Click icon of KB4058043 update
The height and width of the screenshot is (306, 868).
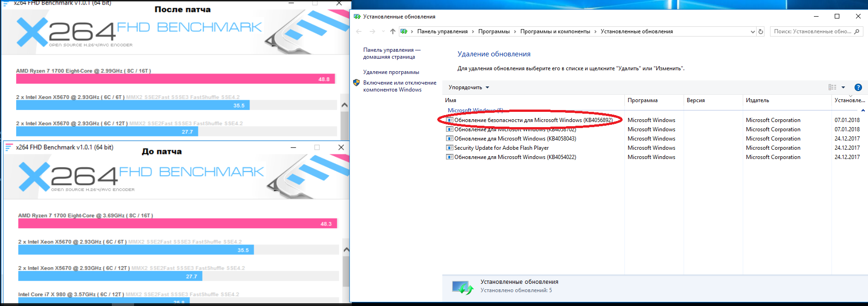(449, 139)
